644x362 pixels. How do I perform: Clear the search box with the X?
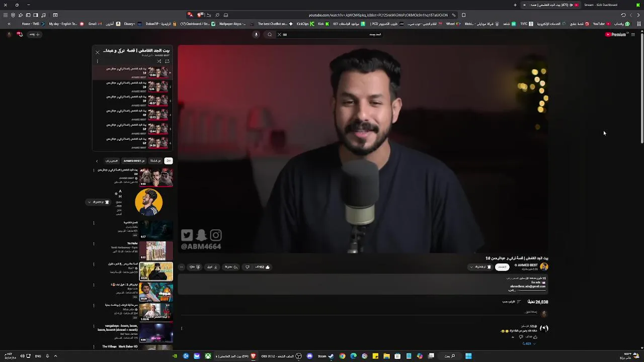[x=279, y=35]
